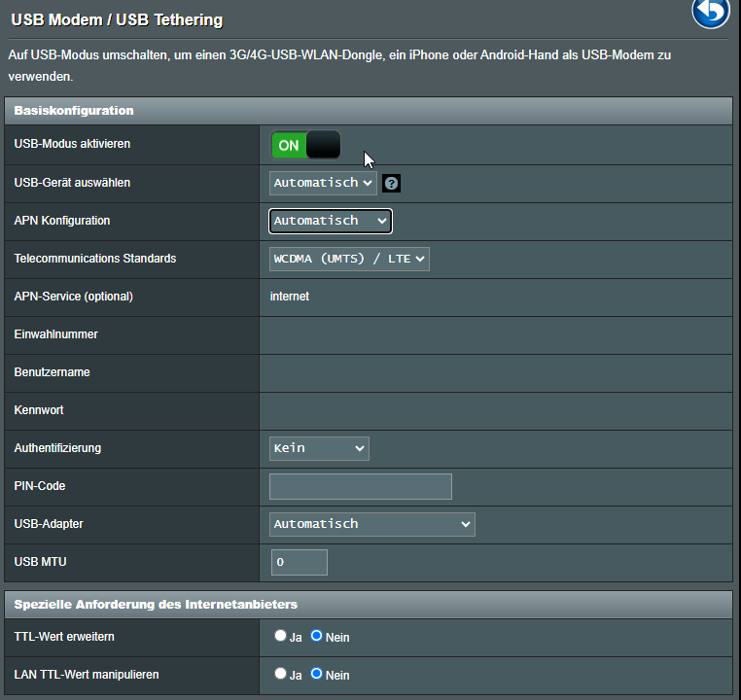
Task: Click the Telecommunications Standards label
Action: pos(95,259)
